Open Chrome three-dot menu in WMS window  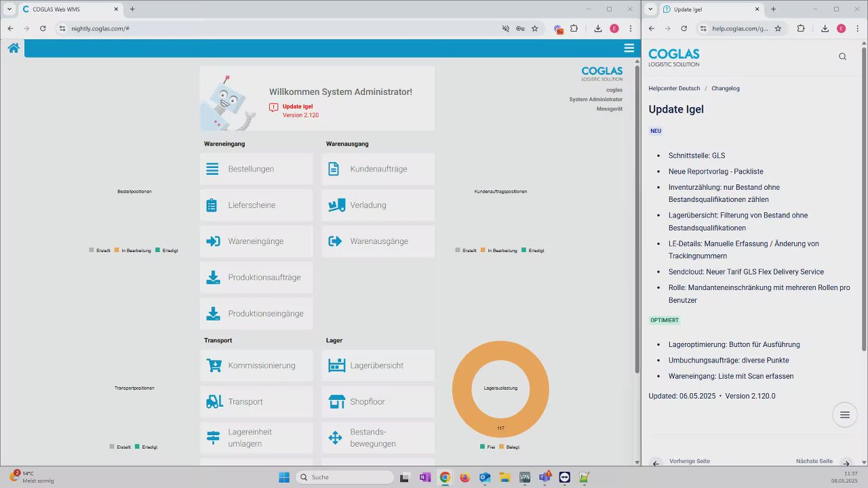tap(631, 28)
